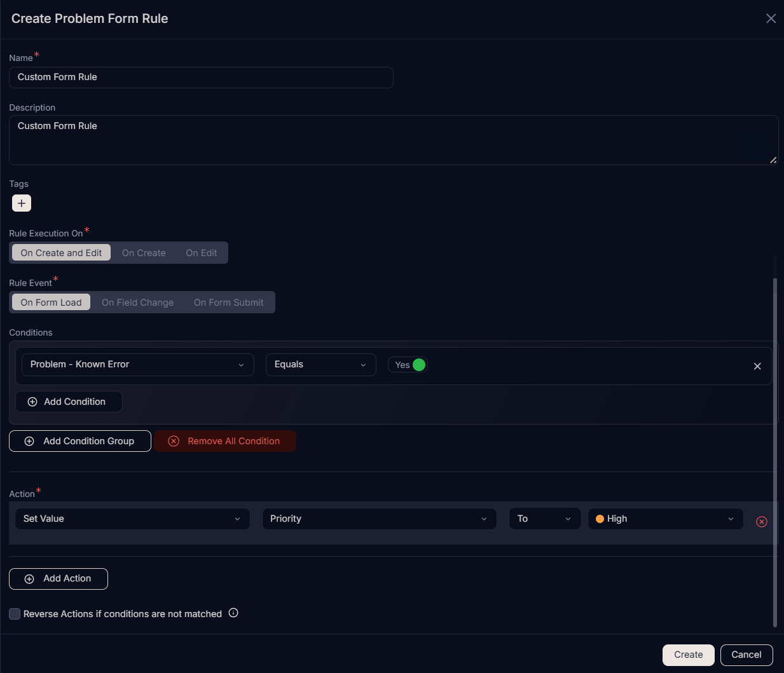Open the Problem - Known Error field dropdown
Viewport: 784px width, 673px height.
138,365
